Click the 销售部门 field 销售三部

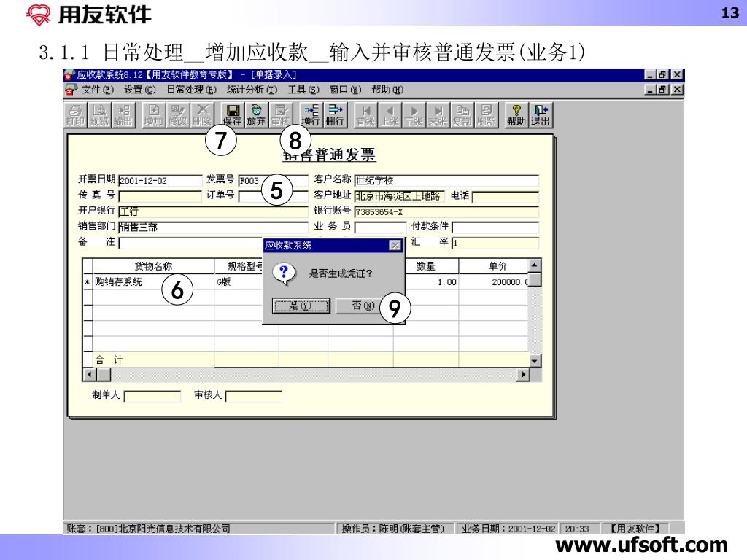[213, 227]
